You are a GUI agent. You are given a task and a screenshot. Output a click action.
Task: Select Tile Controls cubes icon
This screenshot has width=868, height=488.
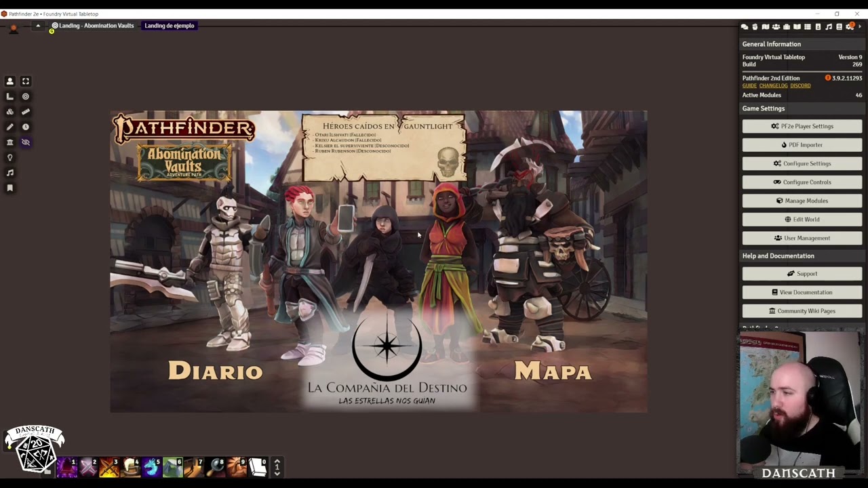(x=10, y=112)
